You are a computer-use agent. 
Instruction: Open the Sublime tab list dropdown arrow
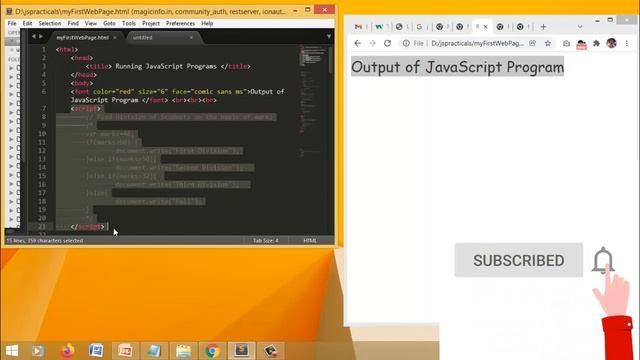click(329, 37)
